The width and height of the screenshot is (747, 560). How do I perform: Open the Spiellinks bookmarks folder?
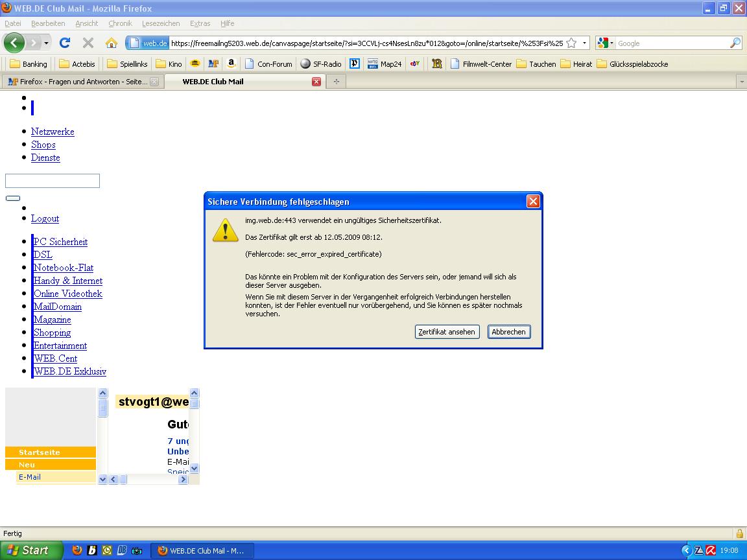click(127, 64)
